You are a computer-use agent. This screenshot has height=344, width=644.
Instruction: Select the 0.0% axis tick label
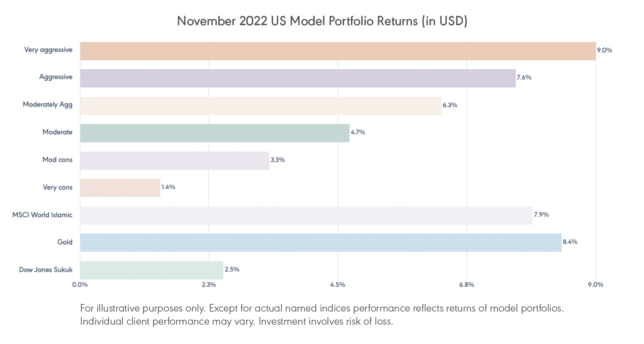[80, 285]
